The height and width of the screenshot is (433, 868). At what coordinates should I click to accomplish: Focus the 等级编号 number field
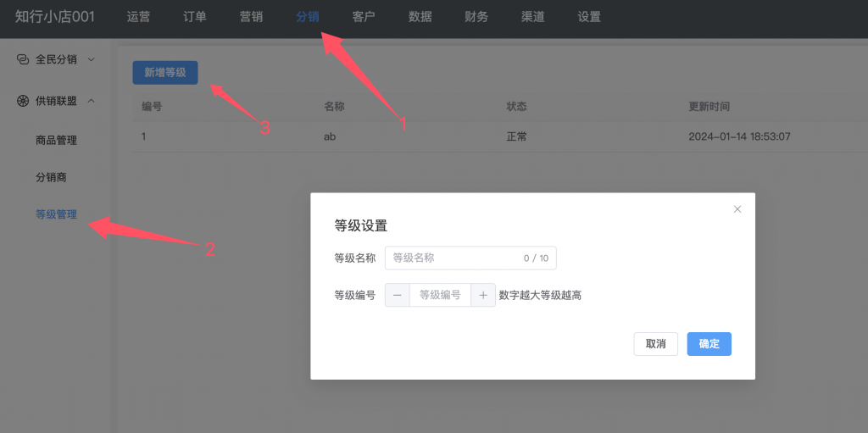440,295
